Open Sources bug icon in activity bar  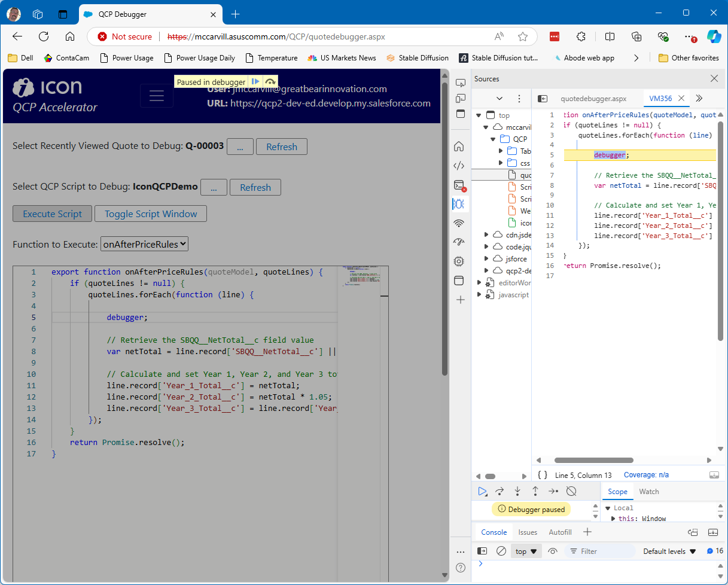tap(459, 204)
